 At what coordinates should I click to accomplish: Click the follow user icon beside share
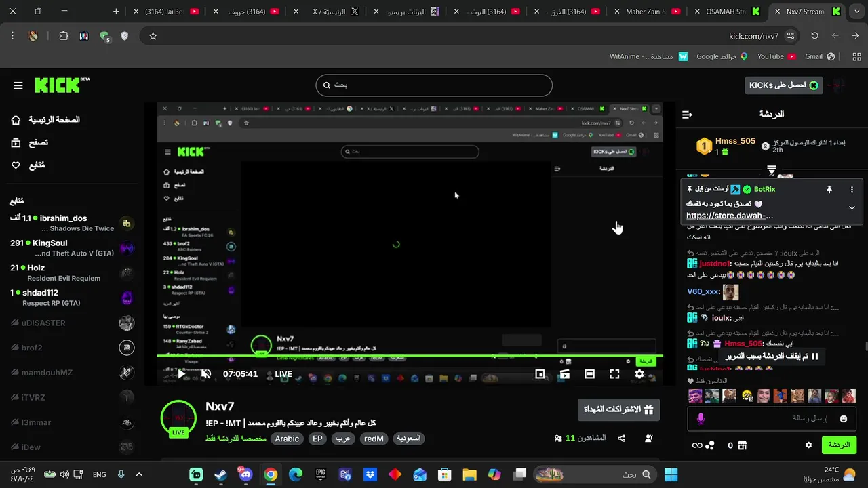tap(649, 439)
